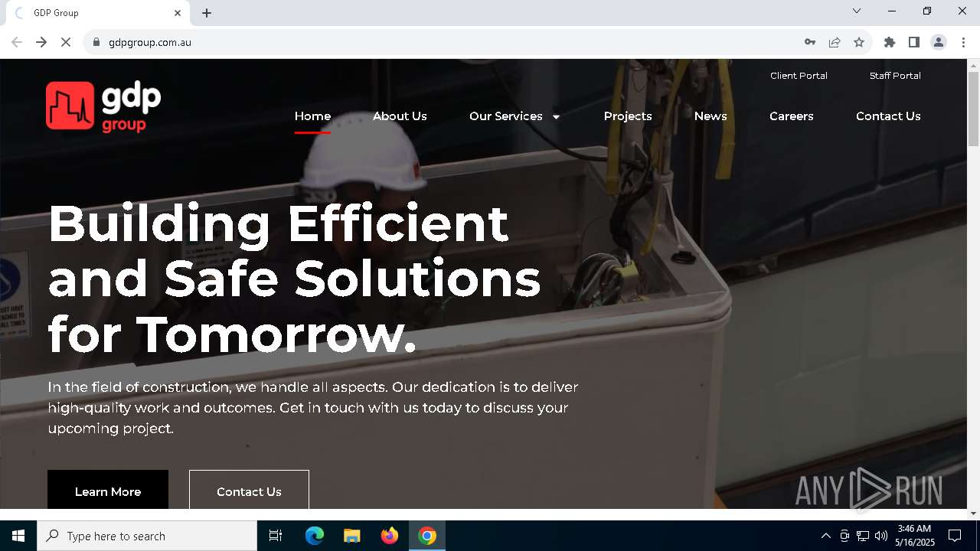The height and width of the screenshot is (551, 980).
Task: Open taskbar clock and date
Action: (915, 536)
